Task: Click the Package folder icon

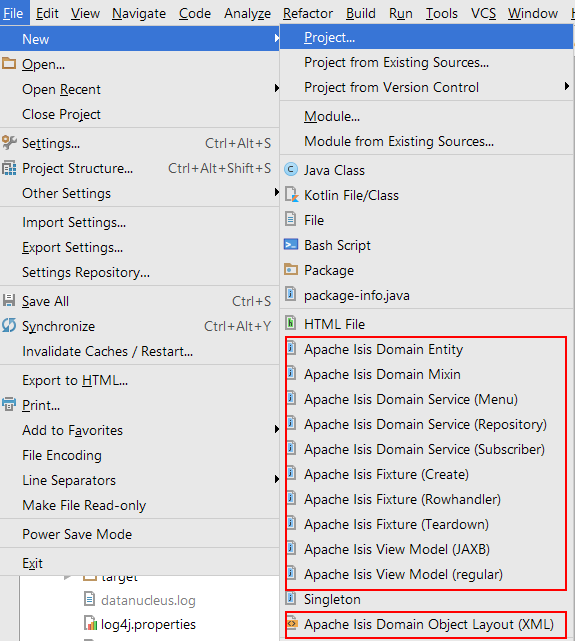Action: point(291,269)
